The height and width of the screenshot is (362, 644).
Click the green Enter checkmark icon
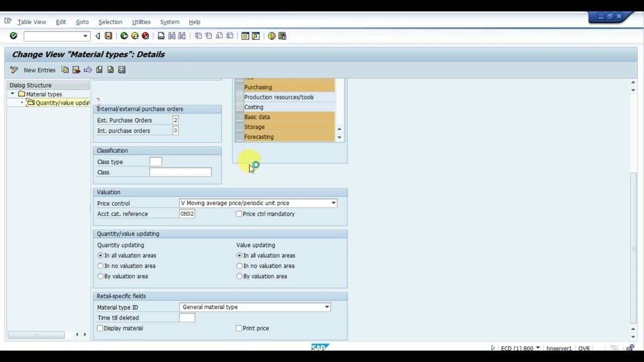14,36
